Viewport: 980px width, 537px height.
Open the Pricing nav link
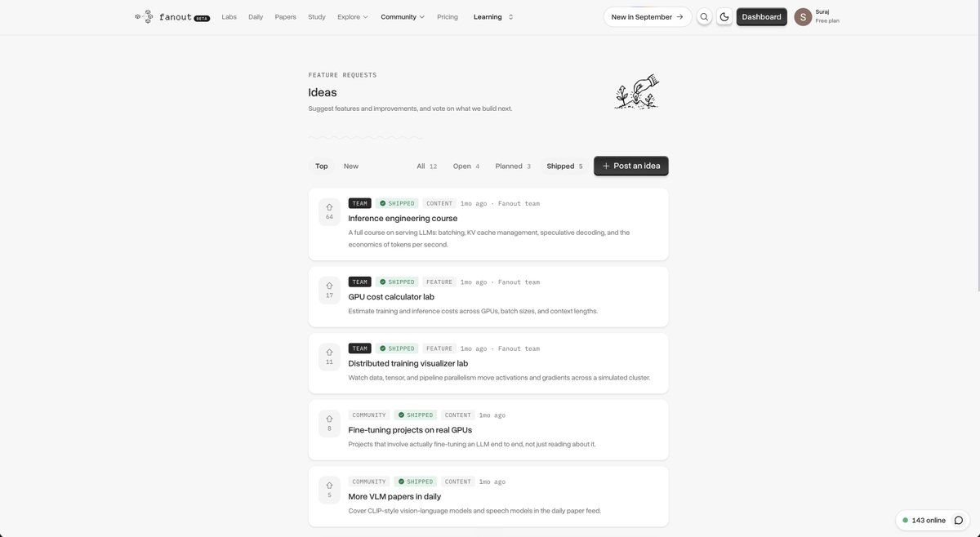coord(448,16)
